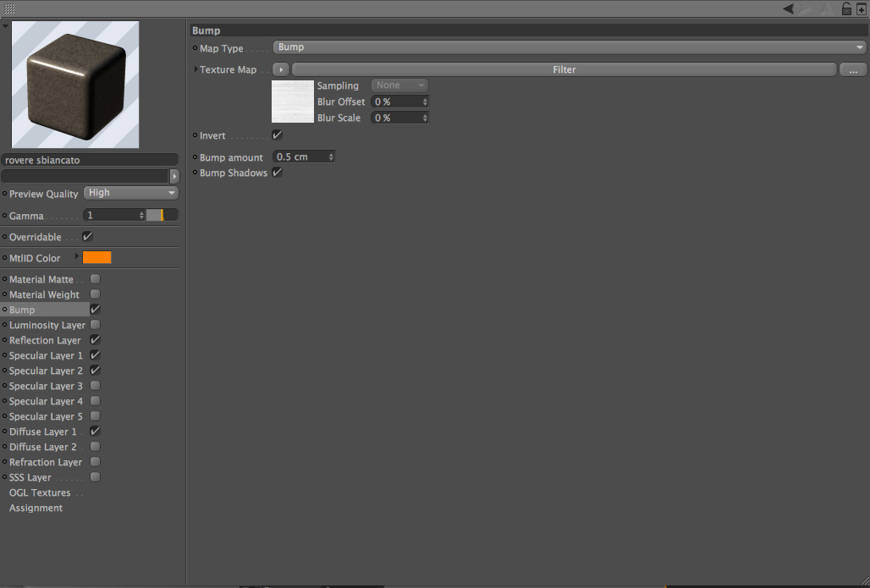Enable the Specular Layer 4 checkbox

[x=96, y=400]
